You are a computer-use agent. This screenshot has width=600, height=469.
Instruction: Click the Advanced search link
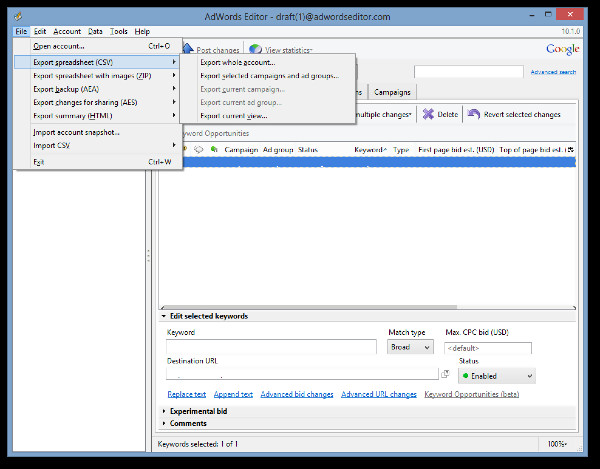(x=553, y=72)
